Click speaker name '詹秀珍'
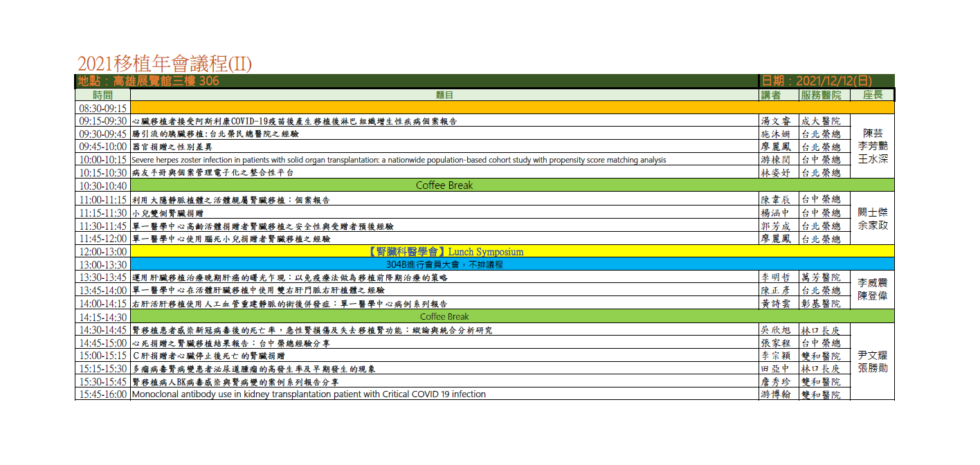Viewport: 980px width, 465px height. pyautogui.click(x=774, y=382)
